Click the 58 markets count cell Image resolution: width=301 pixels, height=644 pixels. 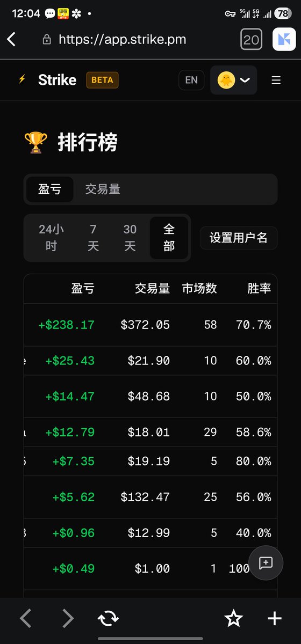tap(210, 325)
